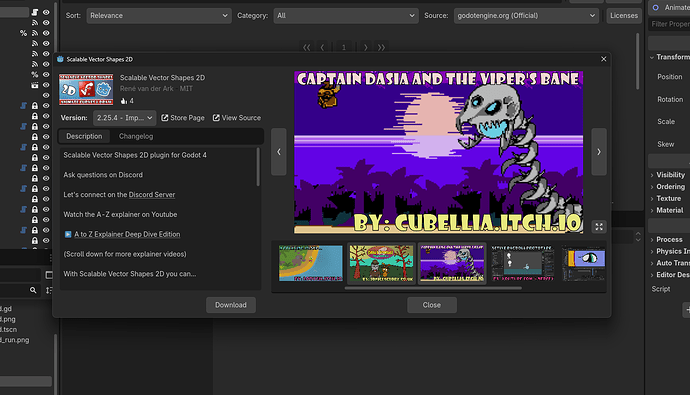Select the file ending in .gd
Image resolution: width=690 pixels, height=395 pixels.
click(6, 309)
